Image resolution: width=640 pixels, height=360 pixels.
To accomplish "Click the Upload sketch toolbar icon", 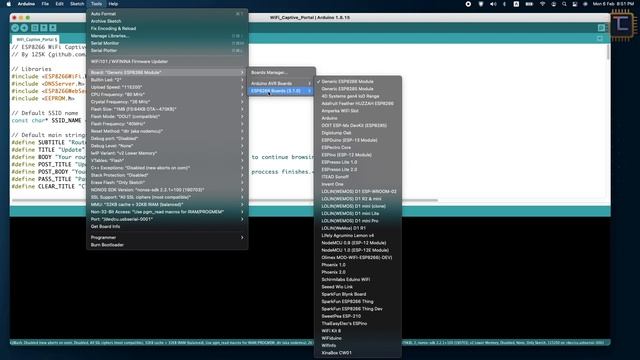I will (x=24, y=28).
